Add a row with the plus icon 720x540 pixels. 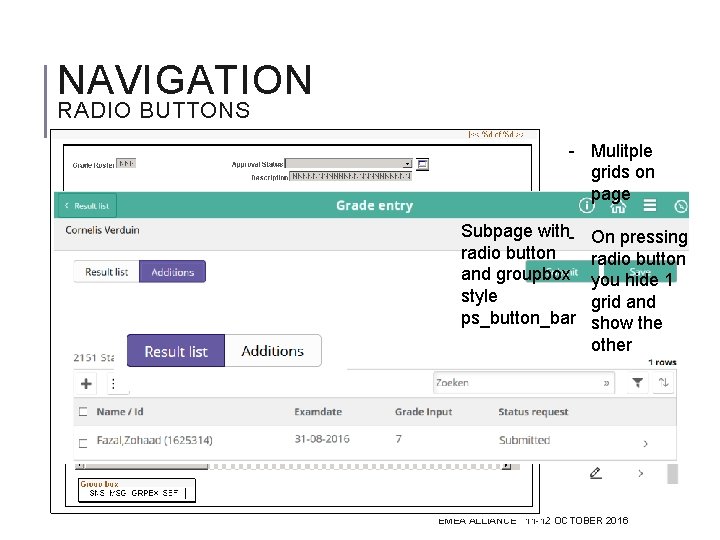pyautogui.click(x=86, y=383)
